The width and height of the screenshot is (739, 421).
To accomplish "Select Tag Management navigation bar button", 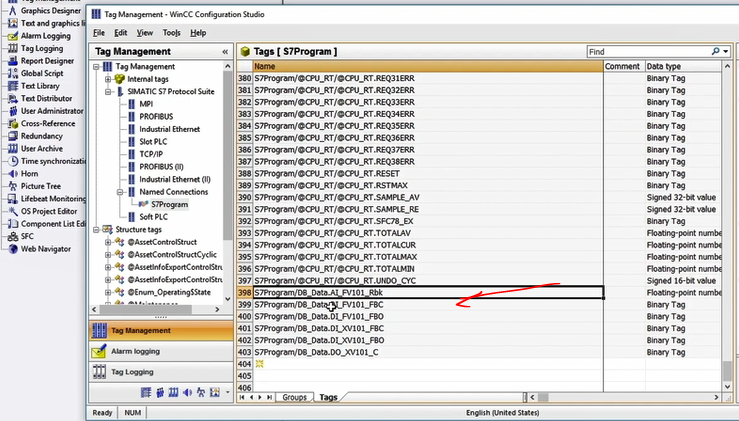I will [x=161, y=330].
